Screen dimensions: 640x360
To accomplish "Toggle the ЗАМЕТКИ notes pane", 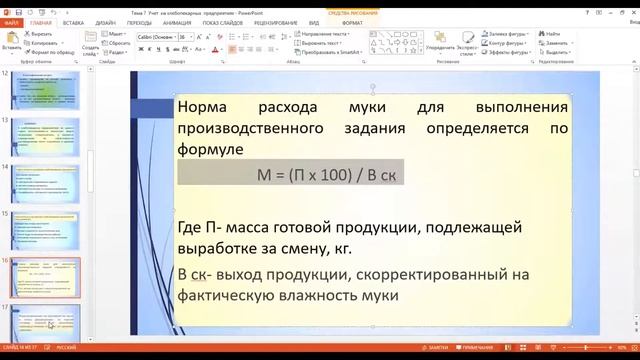I will [435, 348].
